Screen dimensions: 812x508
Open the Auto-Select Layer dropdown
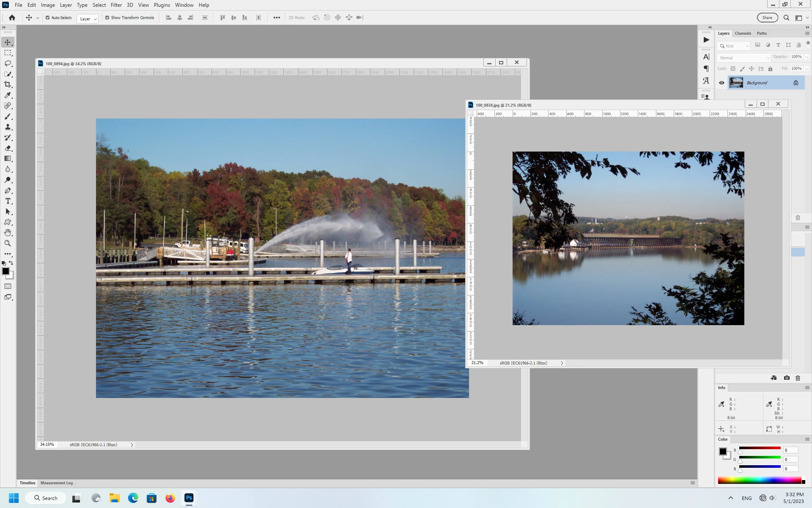point(88,19)
